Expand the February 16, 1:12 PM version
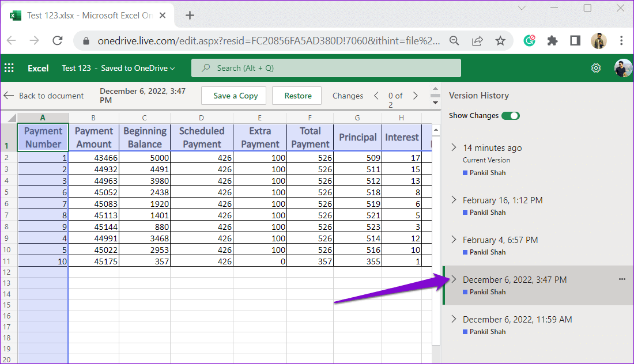634x364 pixels. pyautogui.click(x=454, y=200)
